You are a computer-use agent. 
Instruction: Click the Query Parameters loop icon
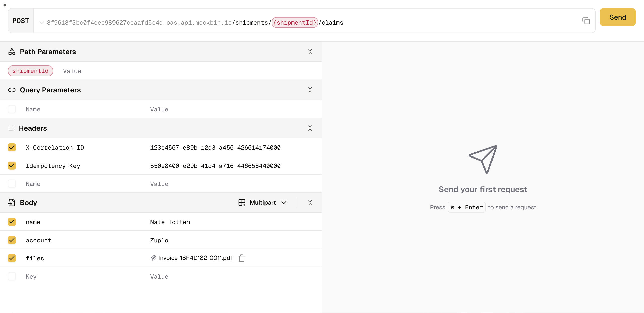pyautogui.click(x=11, y=90)
